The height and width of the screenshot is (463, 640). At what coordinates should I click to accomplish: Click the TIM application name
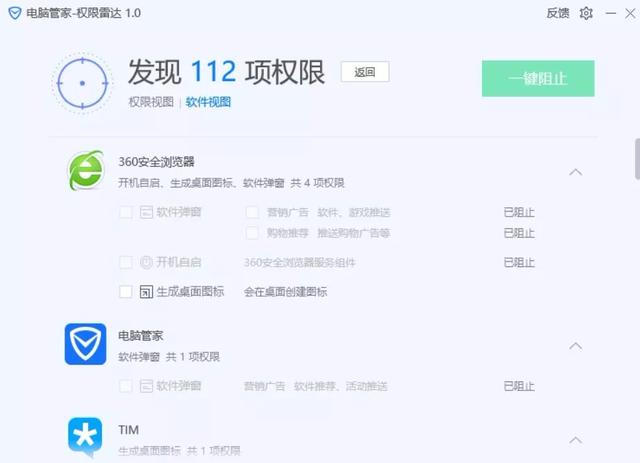pos(129,430)
